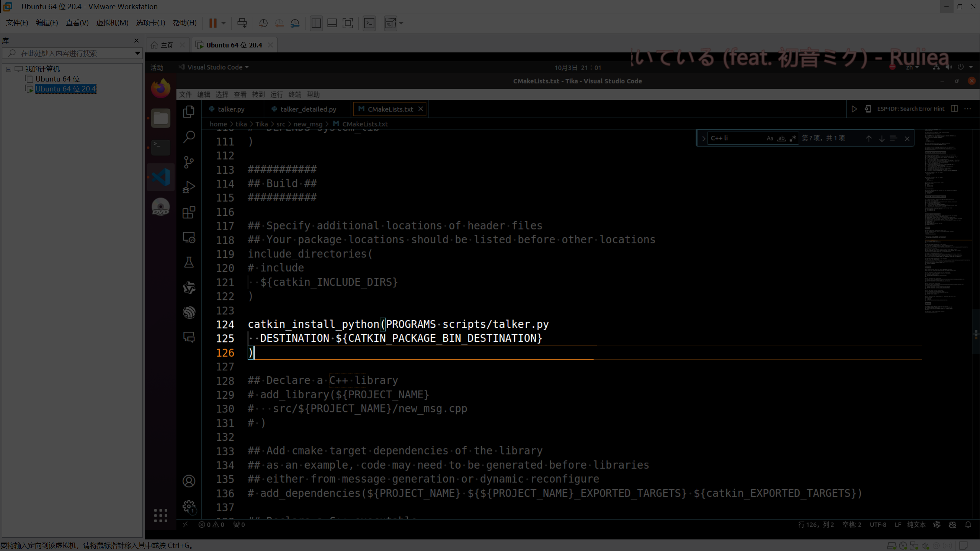This screenshot has height=551, width=980.
Task: Open the Manage settings gear
Action: [x=189, y=506]
